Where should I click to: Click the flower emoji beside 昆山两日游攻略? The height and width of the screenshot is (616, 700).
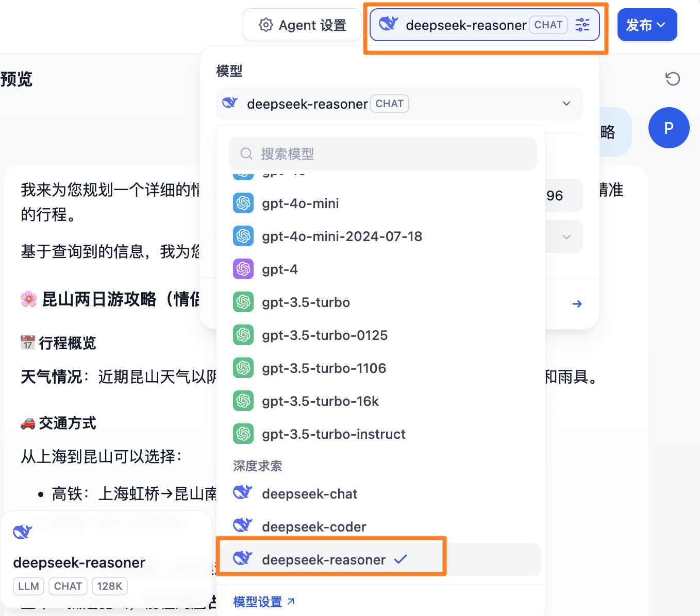pyautogui.click(x=29, y=299)
